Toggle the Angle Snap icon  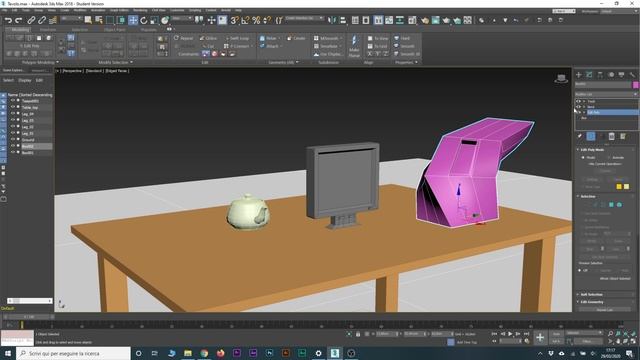245,20
